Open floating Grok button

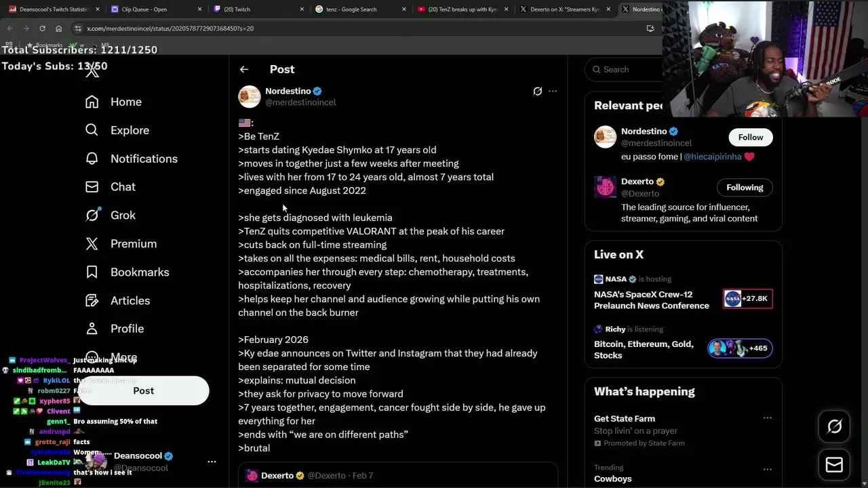834,426
